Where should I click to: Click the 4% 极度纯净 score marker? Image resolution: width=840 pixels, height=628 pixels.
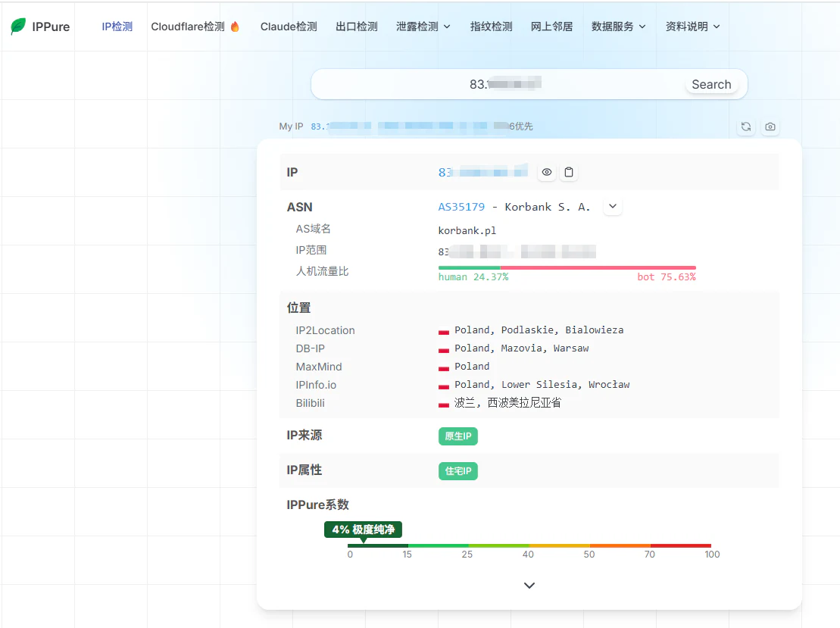[x=364, y=530]
